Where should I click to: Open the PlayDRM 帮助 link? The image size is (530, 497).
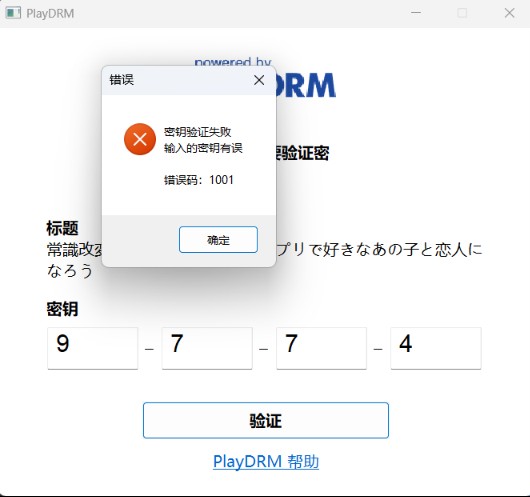click(x=266, y=462)
